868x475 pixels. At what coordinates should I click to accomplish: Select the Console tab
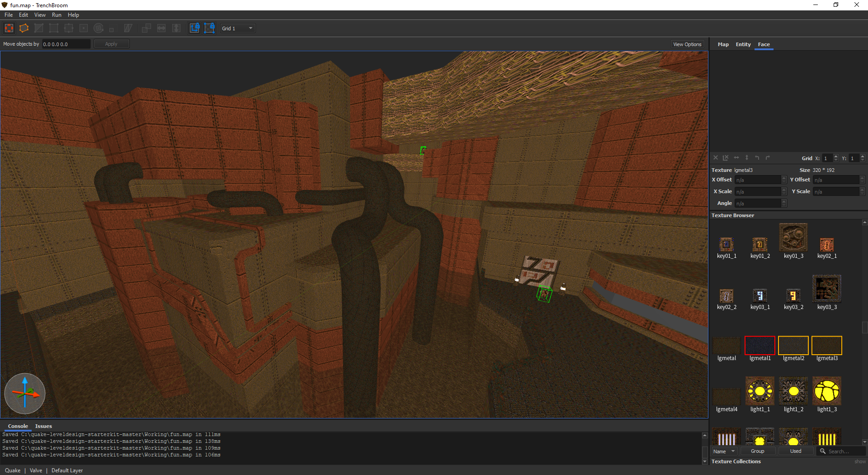[x=18, y=426]
